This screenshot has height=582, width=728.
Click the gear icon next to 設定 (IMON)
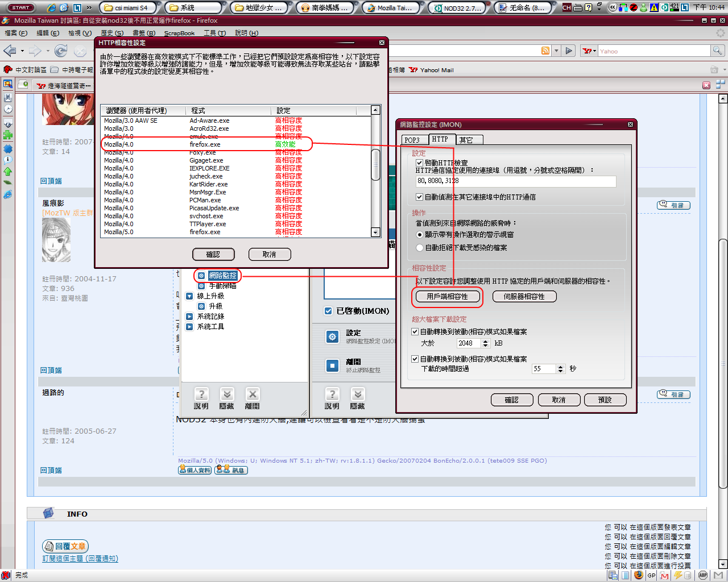click(x=333, y=337)
